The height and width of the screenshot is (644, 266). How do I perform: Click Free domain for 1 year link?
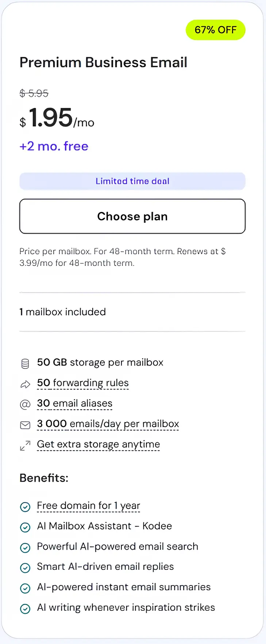click(89, 506)
